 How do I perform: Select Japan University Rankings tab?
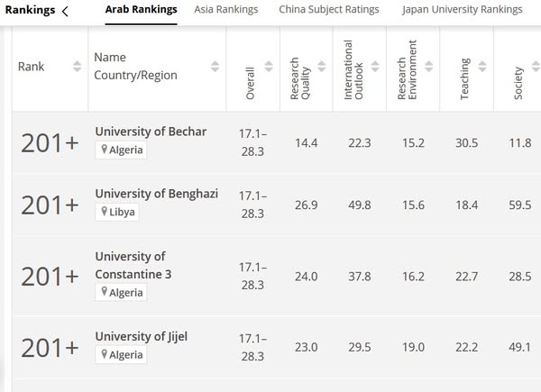462,9
